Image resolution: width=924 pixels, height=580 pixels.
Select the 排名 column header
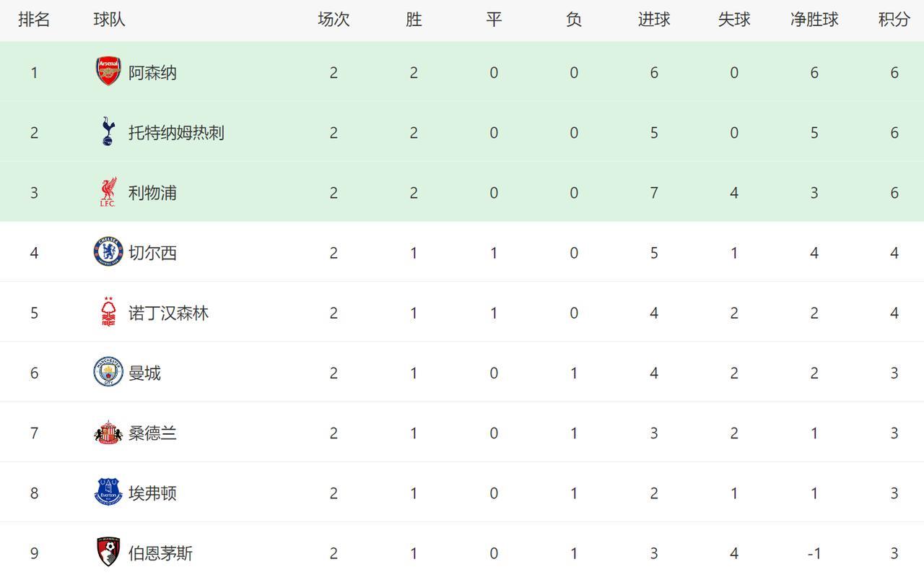[34, 20]
